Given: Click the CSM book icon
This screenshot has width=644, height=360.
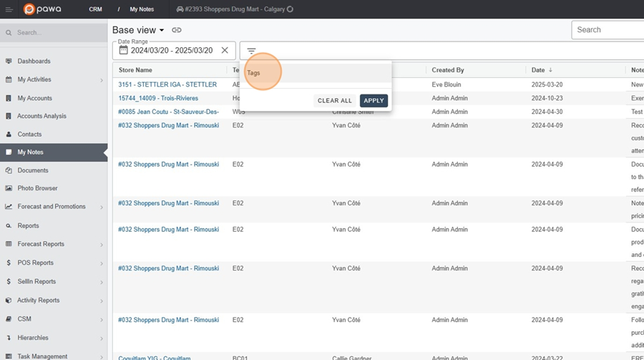Looking at the screenshot, I should (9, 319).
